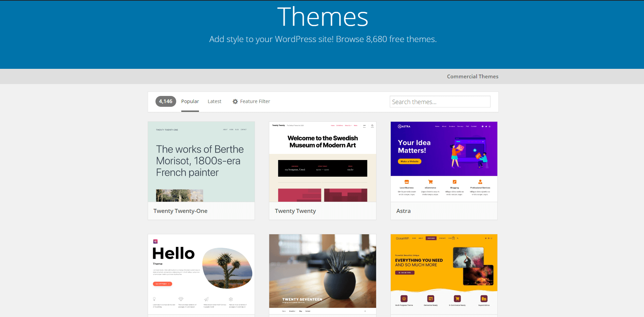Click the Themes page heading
This screenshot has height=317, width=644.
point(323,17)
